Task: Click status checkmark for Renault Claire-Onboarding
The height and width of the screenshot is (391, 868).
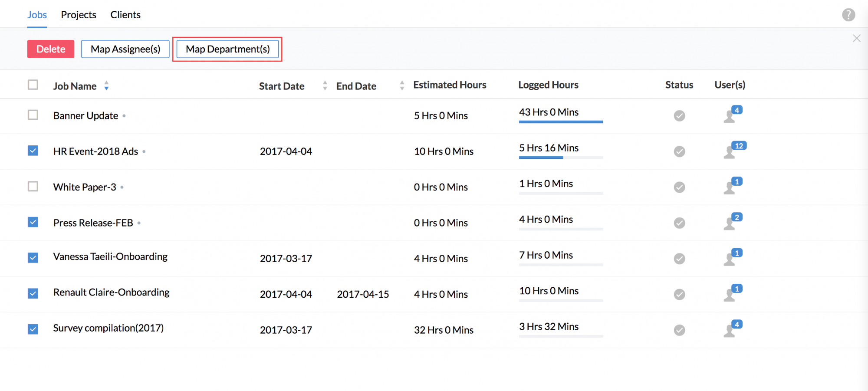Action: click(679, 294)
